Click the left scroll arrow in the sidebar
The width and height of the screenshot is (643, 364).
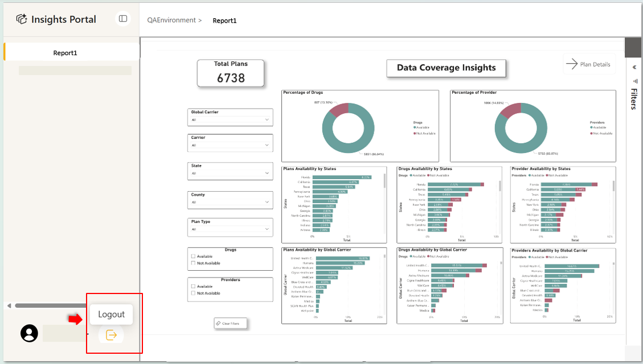[x=9, y=305]
